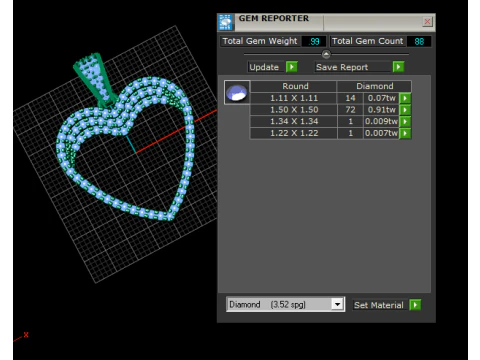
Task: Click the green arrow for the 0.91tw row
Action: [405, 110]
